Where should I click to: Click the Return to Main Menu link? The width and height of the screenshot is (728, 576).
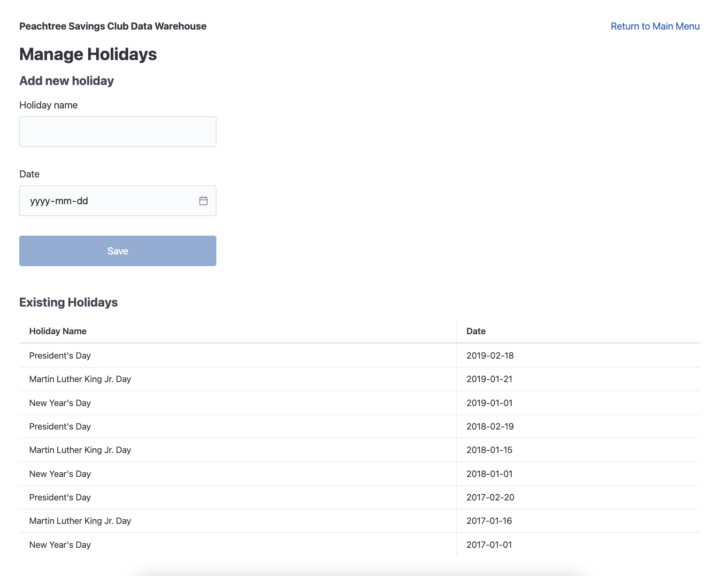(655, 26)
